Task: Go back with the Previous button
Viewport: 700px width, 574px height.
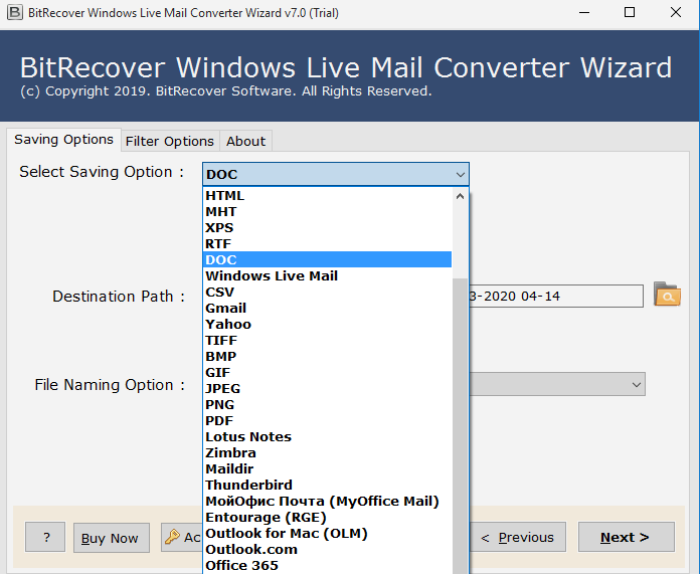Action: coord(517,537)
